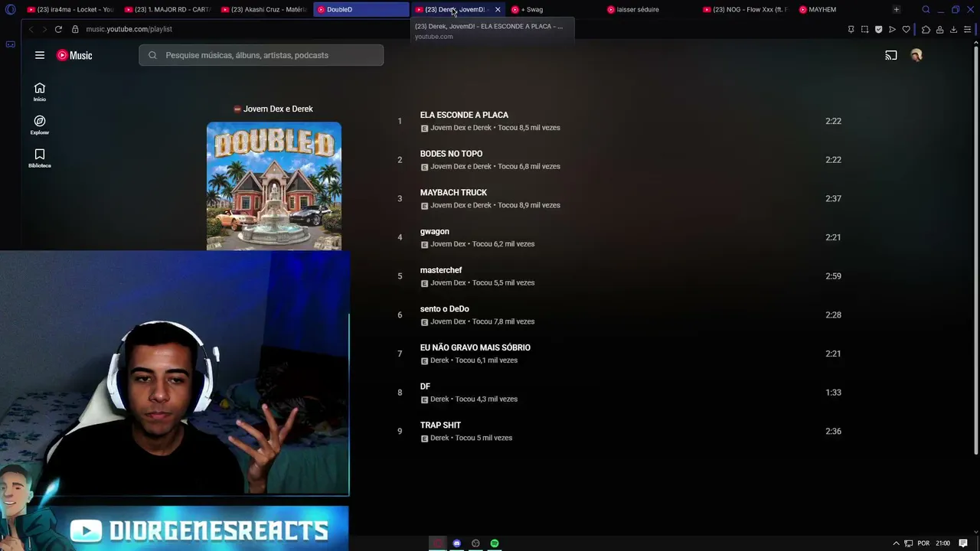Reload the page with the refresh icon
The image size is (980, 551).
pyautogui.click(x=58, y=29)
